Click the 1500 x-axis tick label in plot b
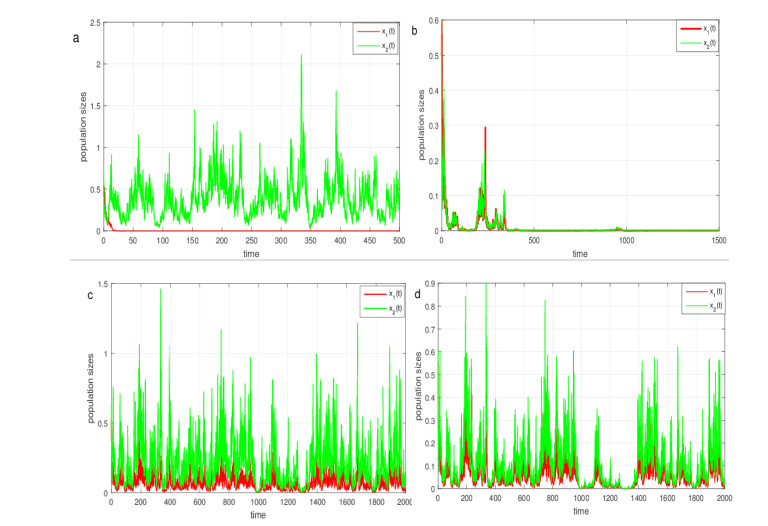This screenshot has height=526, width=768. tap(718, 241)
